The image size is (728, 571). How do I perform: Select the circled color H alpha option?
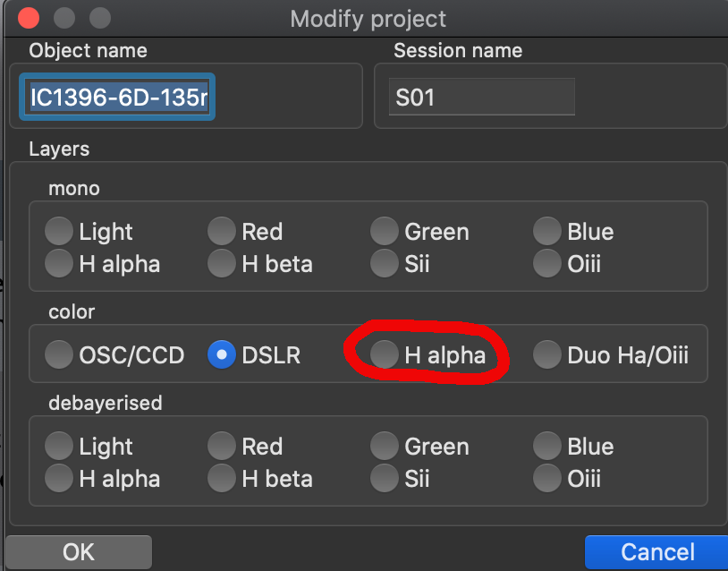click(385, 355)
